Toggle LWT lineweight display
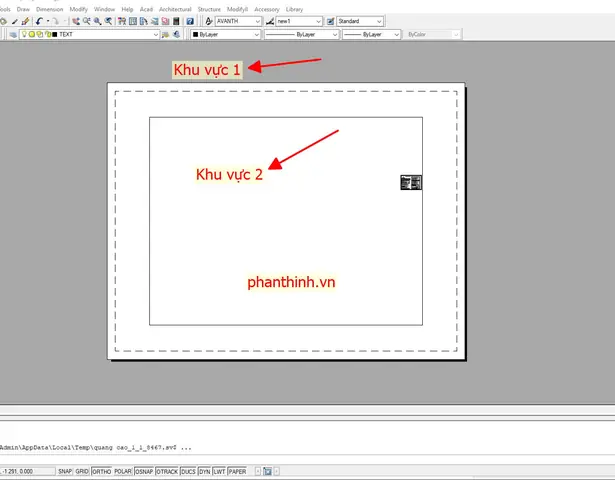This screenshot has width=615, height=480. [219, 471]
